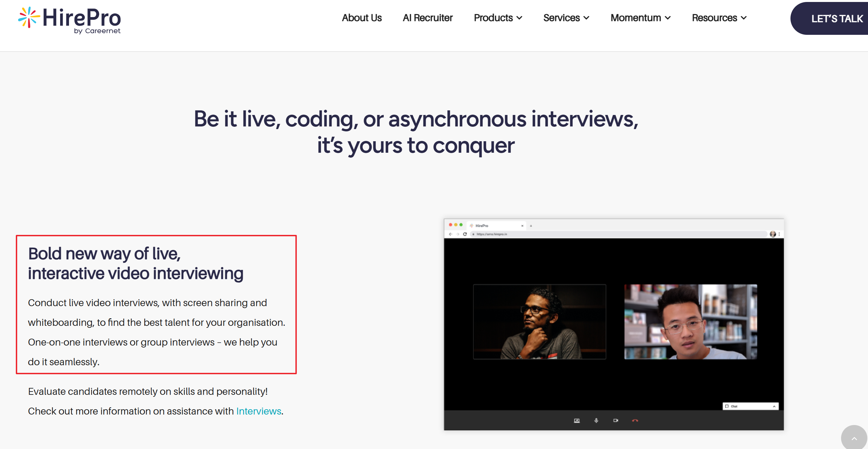
Task: Expand the Products dropdown menu
Action: (498, 18)
